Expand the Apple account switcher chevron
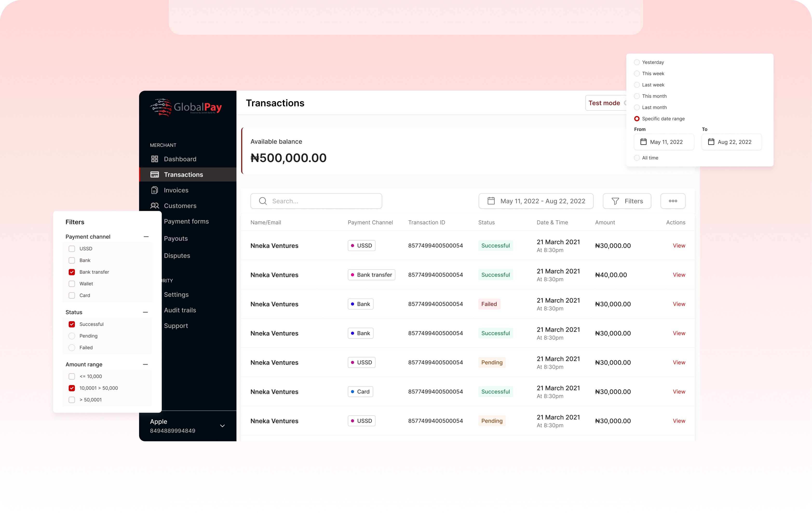The image size is (812, 514). tap(222, 426)
